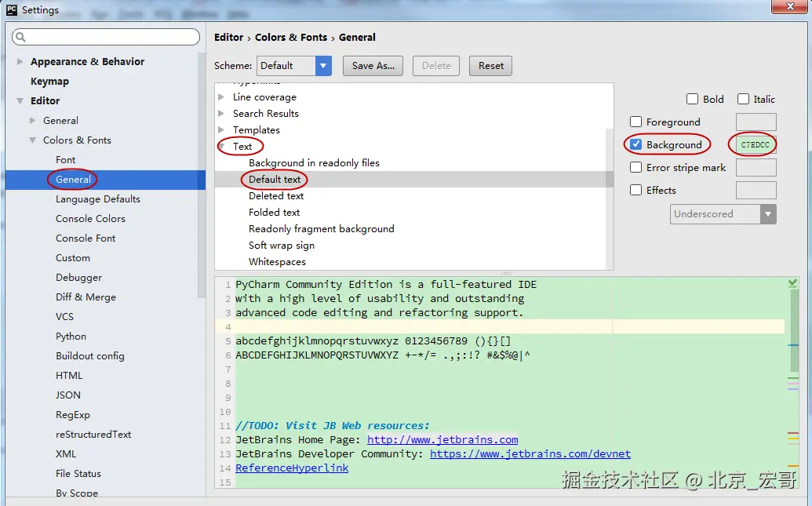The image size is (812, 506).
Task: Select RegExp color settings
Action: click(x=72, y=415)
